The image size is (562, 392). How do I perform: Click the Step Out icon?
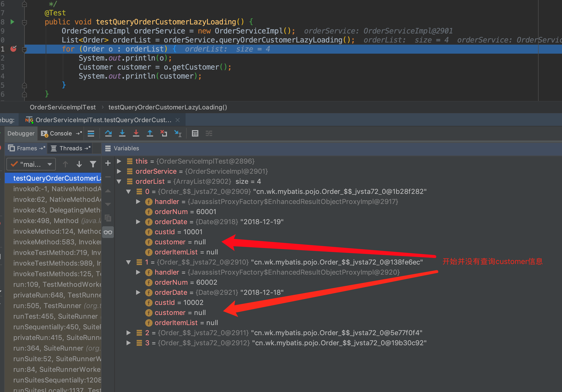(150, 133)
